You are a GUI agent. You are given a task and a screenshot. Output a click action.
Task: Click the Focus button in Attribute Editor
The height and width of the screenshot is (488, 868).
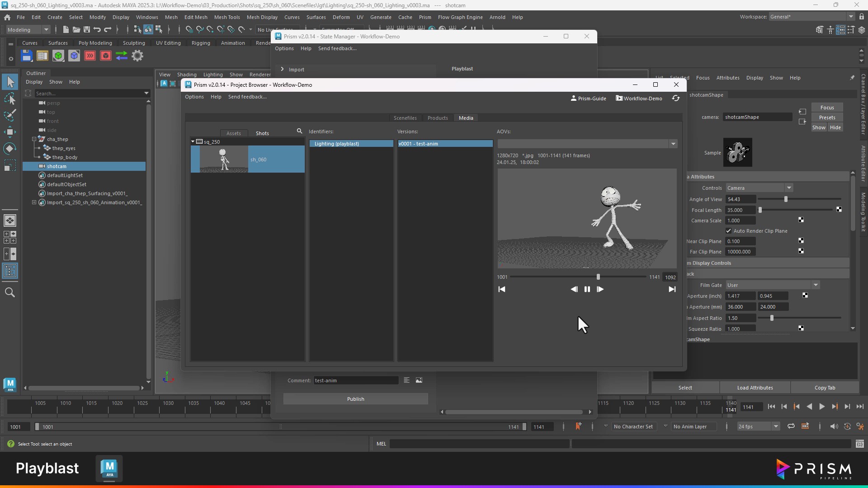pyautogui.click(x=827, y=108)
